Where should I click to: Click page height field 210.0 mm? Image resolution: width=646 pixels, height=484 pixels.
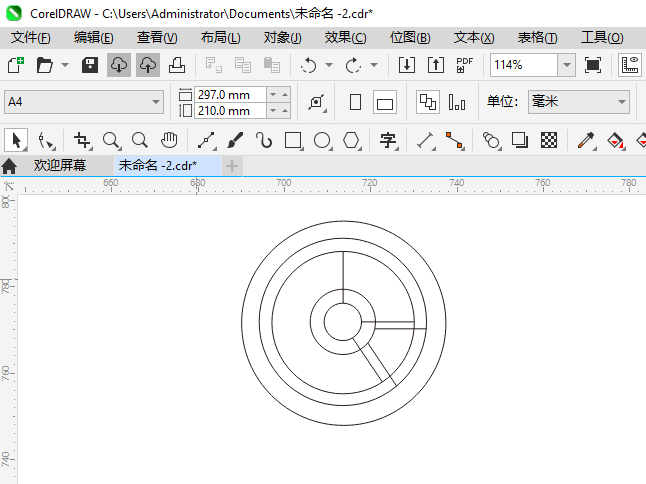[230, 111]
